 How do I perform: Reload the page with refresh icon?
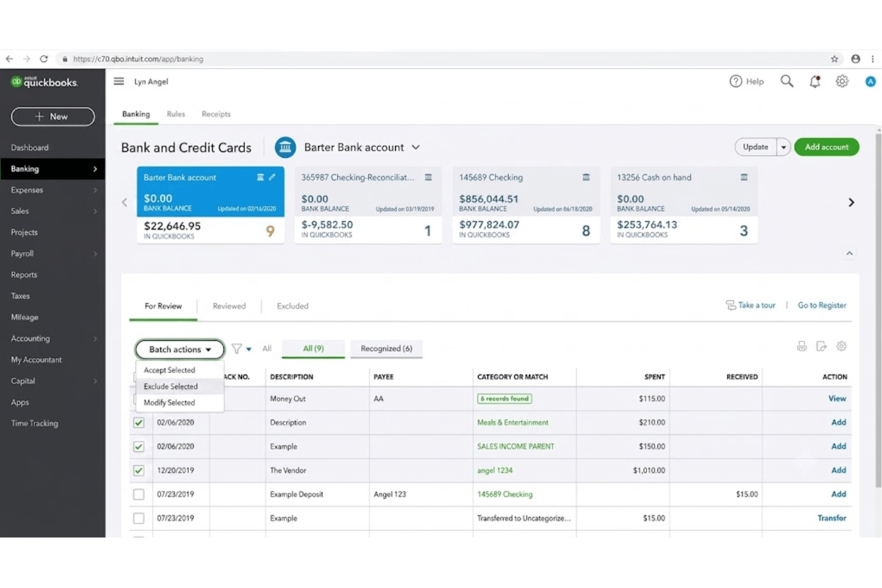click(44, 59)
